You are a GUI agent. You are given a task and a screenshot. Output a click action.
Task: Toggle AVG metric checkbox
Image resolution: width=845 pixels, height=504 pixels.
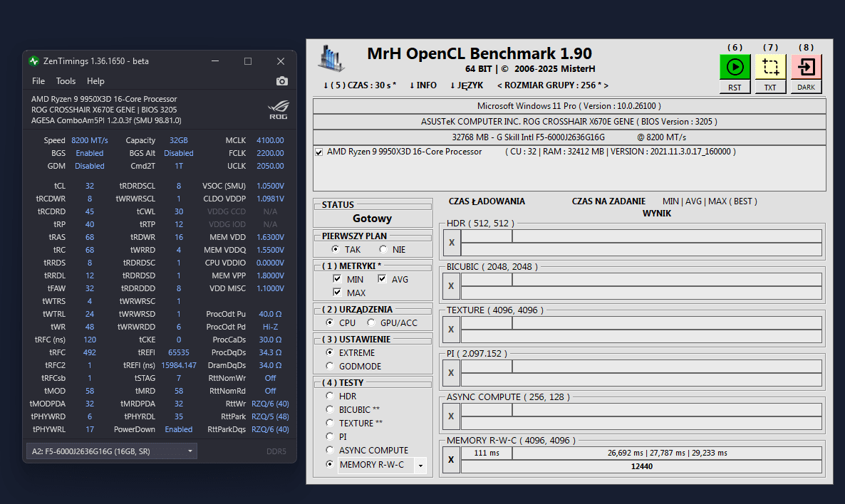click(x=382, y=279)
